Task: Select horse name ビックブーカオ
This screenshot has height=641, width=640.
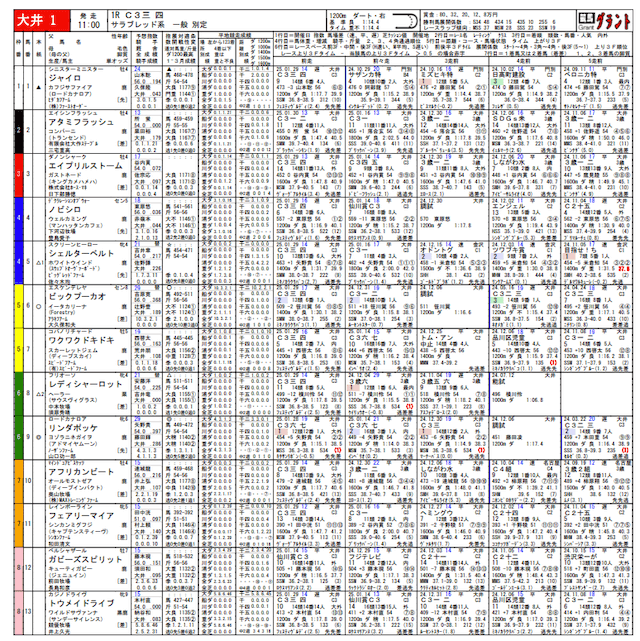Action: [x=77, y=297]
